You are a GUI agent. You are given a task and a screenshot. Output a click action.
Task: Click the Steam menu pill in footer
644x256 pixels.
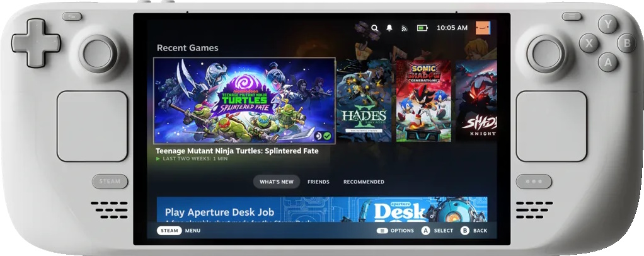170,231
